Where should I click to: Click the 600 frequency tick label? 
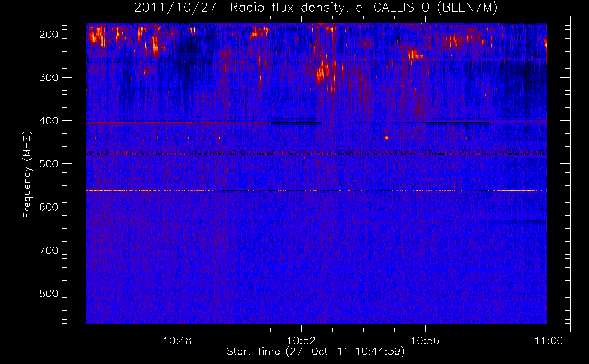click(49, 207)
